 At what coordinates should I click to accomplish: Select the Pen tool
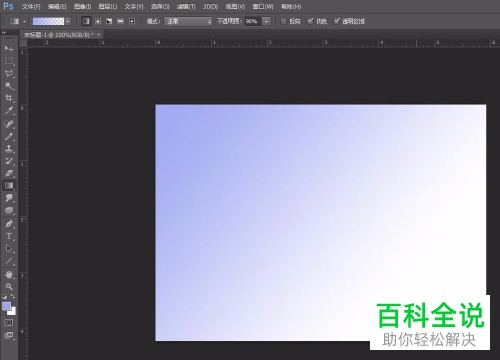pos(9,224)
